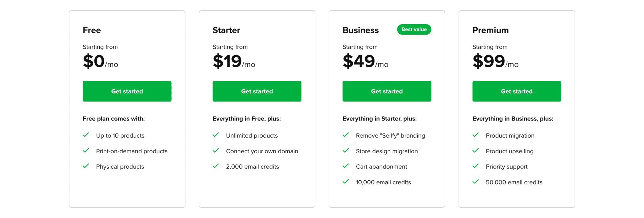Click checkmark next to Print-on-demand products
Viewport: 644px width, 218px height.
click(86, 150)
